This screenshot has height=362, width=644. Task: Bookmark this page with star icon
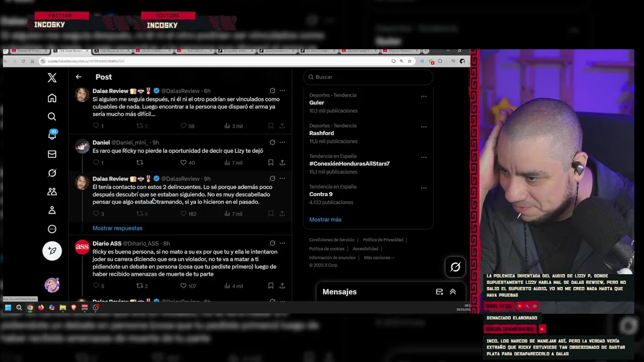[x=410, y=61]
